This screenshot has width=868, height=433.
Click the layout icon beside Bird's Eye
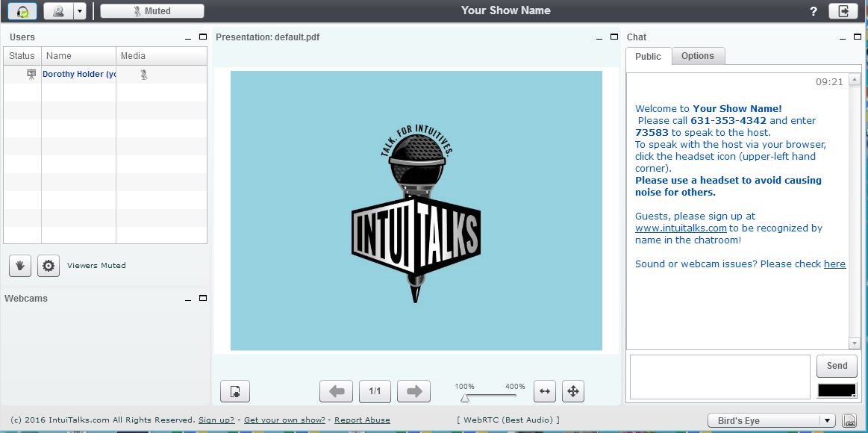coord(848,421)
